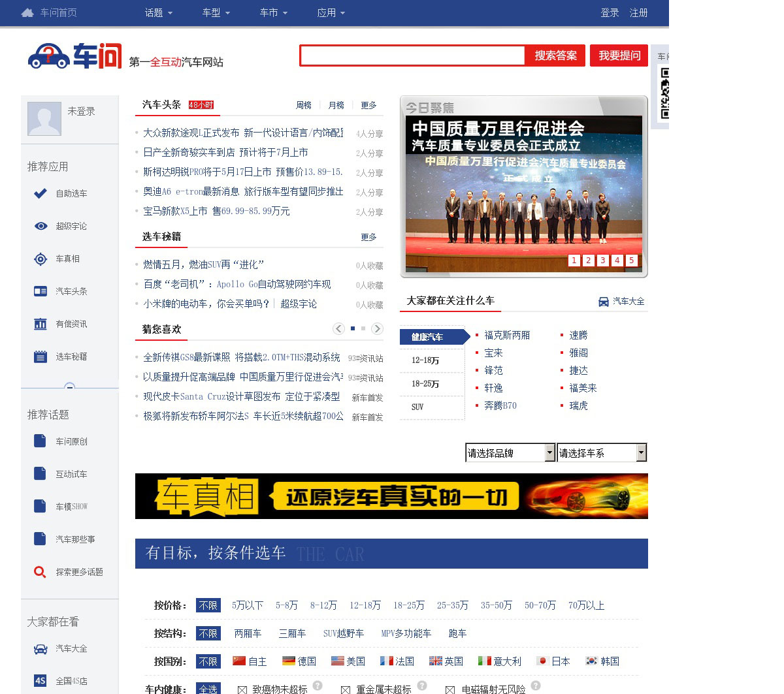
Task: Choose SUV越野车 structure filter
Action: pos(344,633)
